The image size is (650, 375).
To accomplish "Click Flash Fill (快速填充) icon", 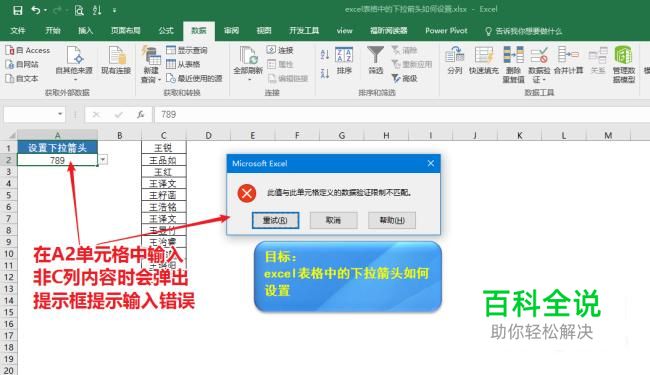I will point(484,60).
